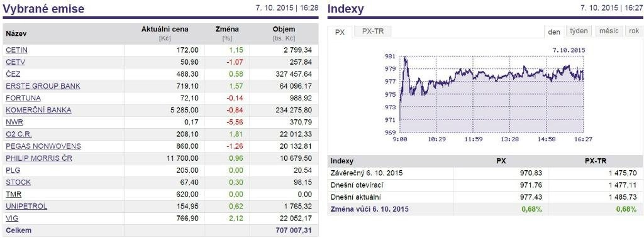Open PEGAS NONWOVENS details

tap(43, 146)
